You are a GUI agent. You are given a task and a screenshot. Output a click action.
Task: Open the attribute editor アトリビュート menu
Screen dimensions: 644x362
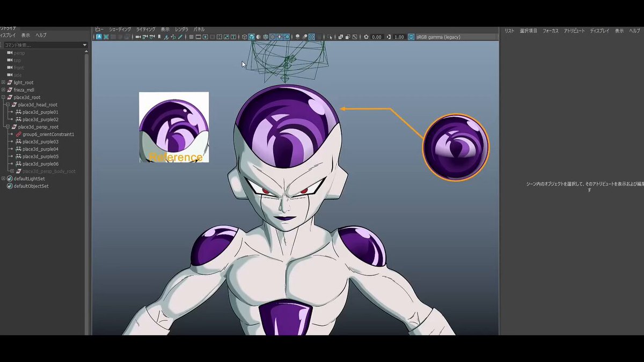(574, 31)
